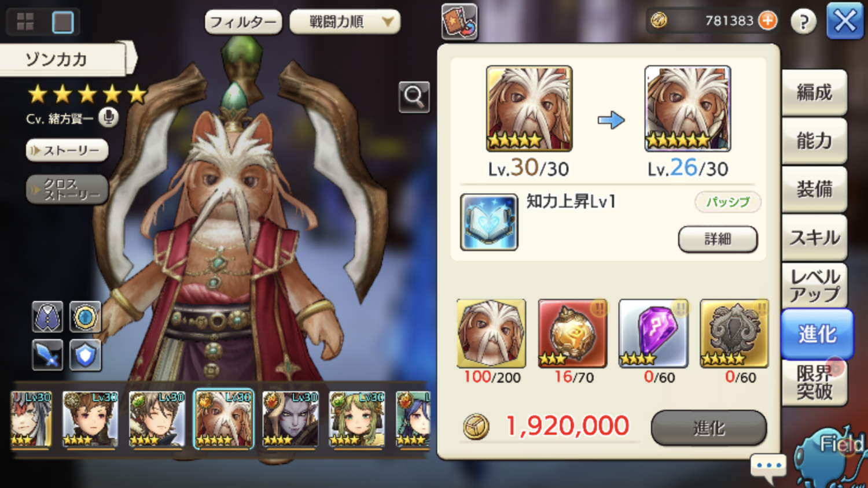Click the 詳細 details button
Viewport: 868px width, 488px height.
click(718, 239)
